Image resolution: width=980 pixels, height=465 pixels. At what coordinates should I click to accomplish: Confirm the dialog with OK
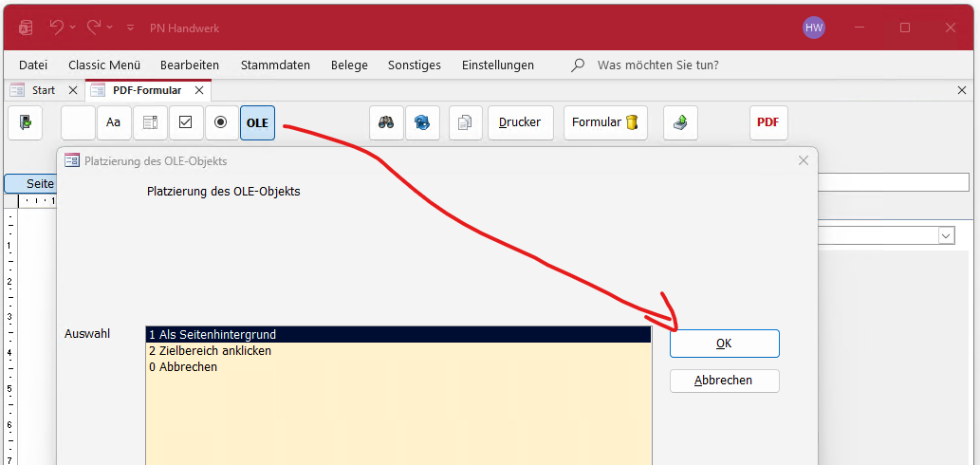pos(724,344)
